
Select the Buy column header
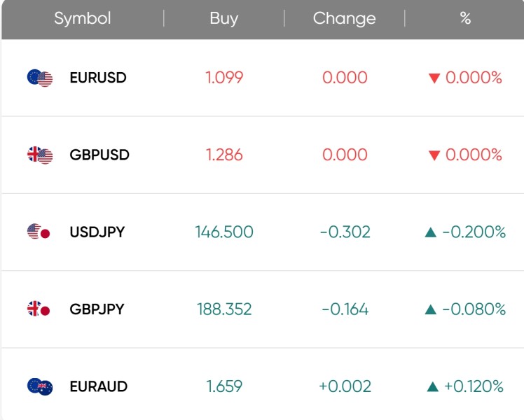[224, 18]
